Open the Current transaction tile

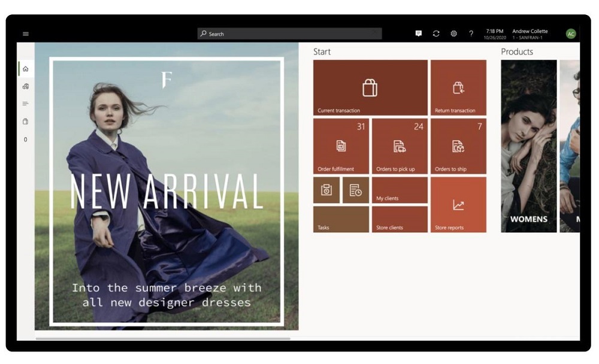point(370,87)
